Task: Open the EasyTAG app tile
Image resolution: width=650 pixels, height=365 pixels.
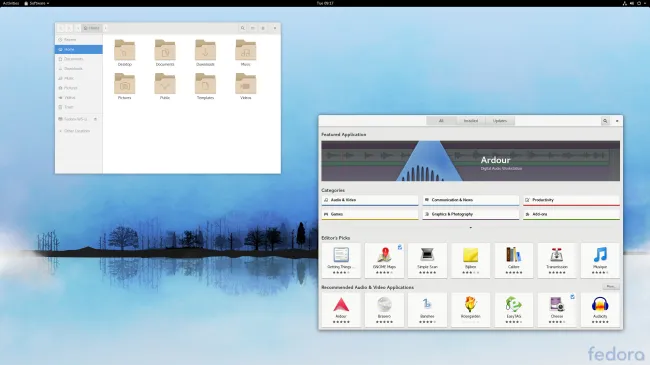Action: point(514,310)
